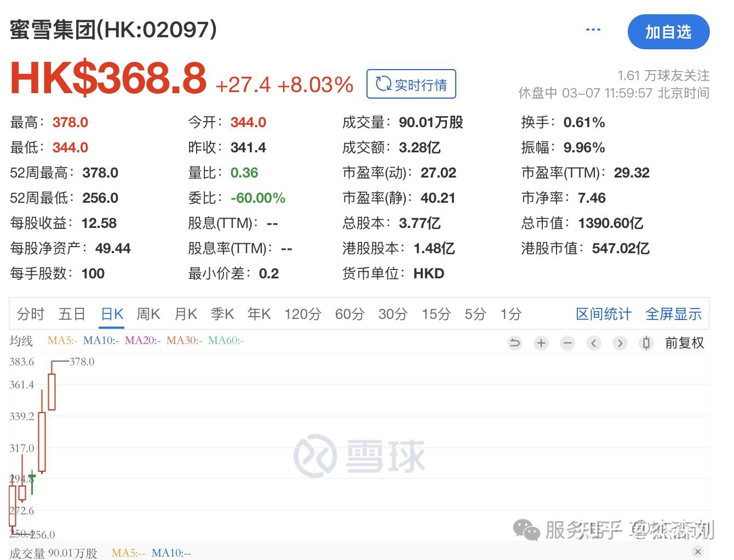
Task: Close the volume panel with the X
Action: 698,551
